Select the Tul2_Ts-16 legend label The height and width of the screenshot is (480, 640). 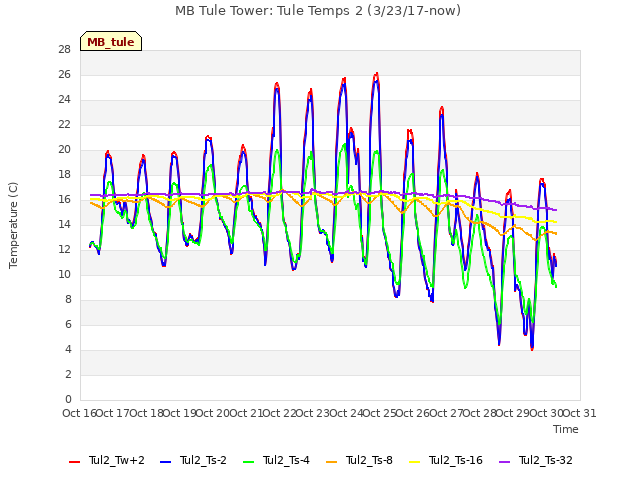pyautogui.click(x=456, y=460)
